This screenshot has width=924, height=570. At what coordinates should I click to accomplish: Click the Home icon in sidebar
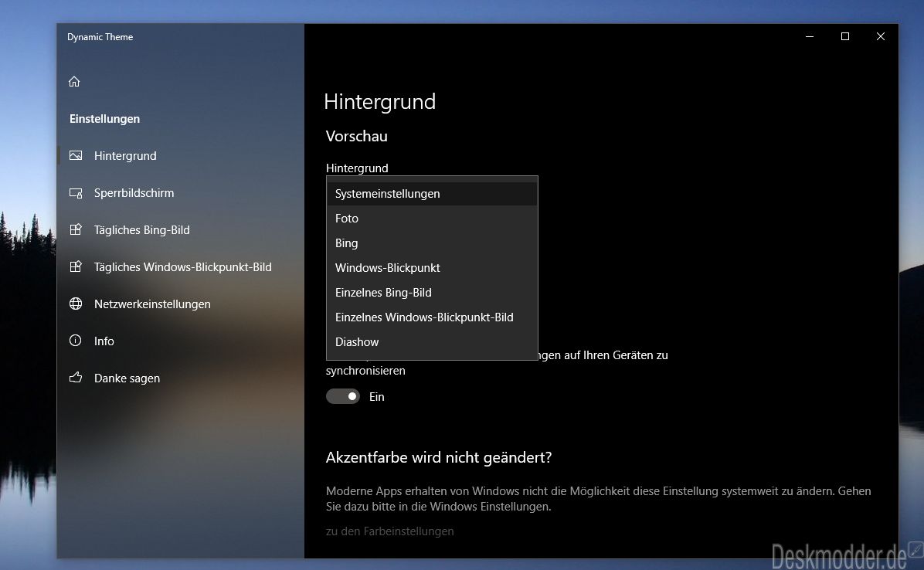74,81
